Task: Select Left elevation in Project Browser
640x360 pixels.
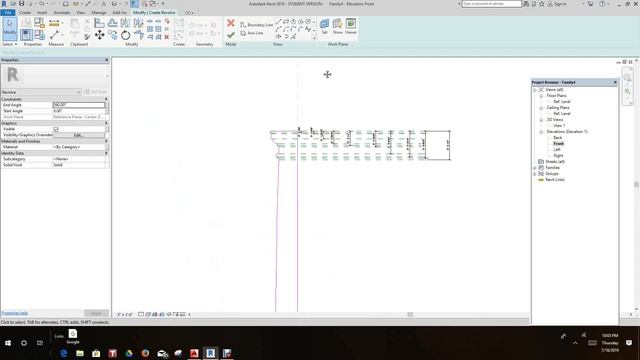Action: [557, 150]
